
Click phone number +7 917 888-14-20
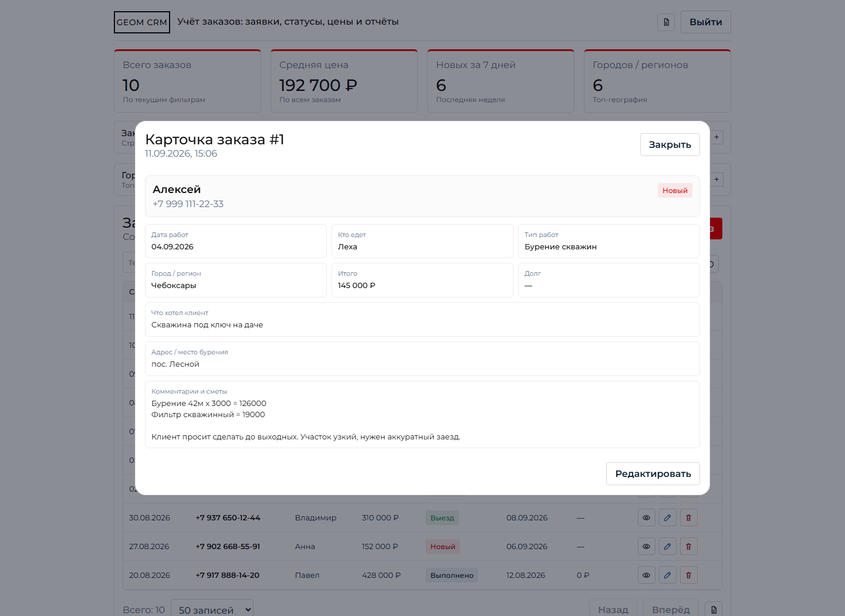tap(227, 576)
